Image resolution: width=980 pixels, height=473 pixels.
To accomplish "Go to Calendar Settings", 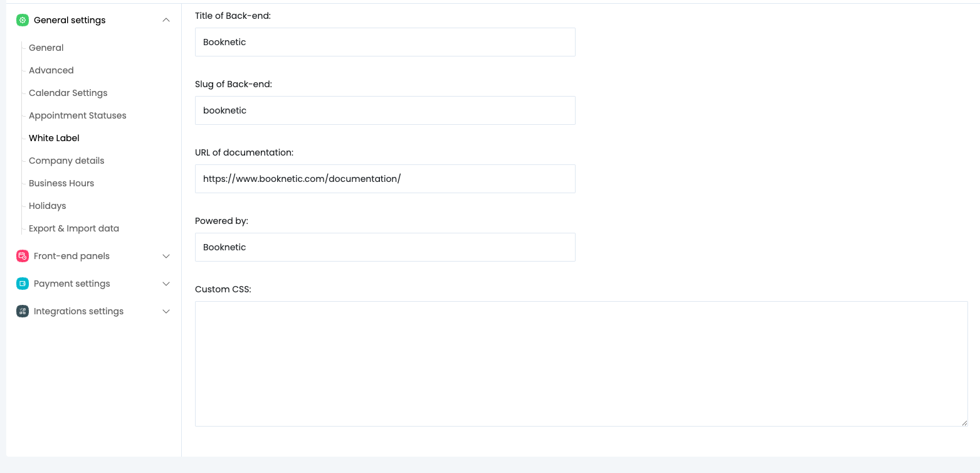I will point(68,93).
